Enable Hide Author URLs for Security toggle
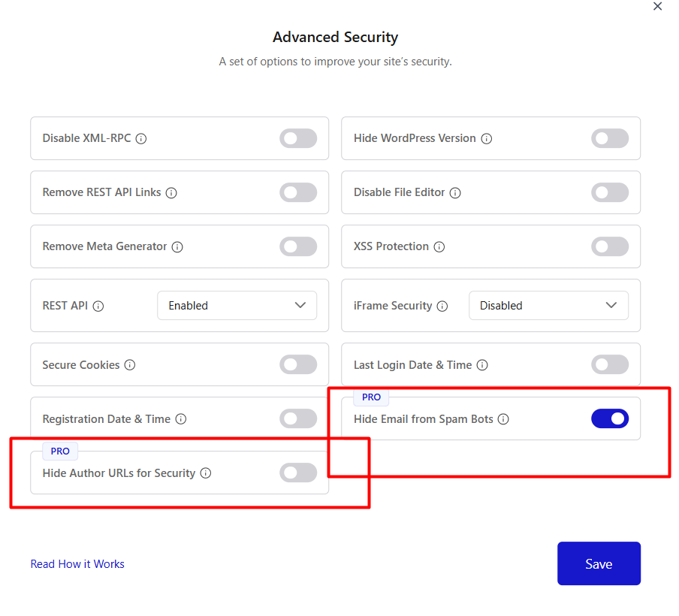The width and height of the screenshot is (679, 616). [298, 473]
